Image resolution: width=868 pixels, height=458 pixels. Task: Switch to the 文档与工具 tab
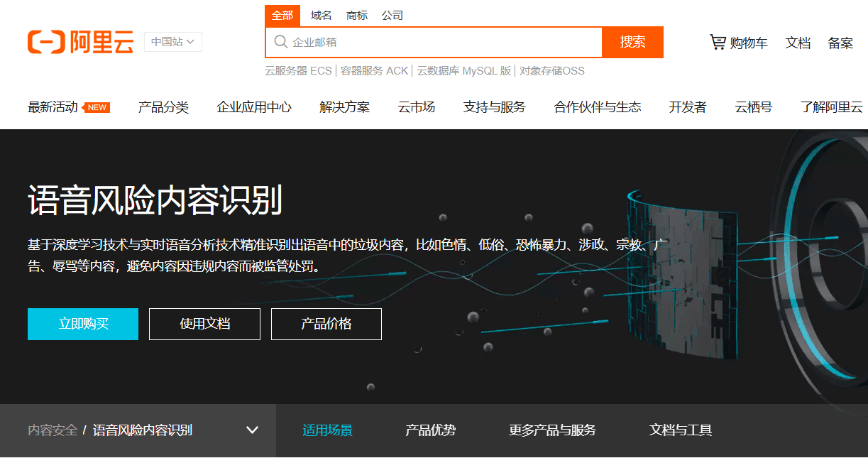pos(681,430)
